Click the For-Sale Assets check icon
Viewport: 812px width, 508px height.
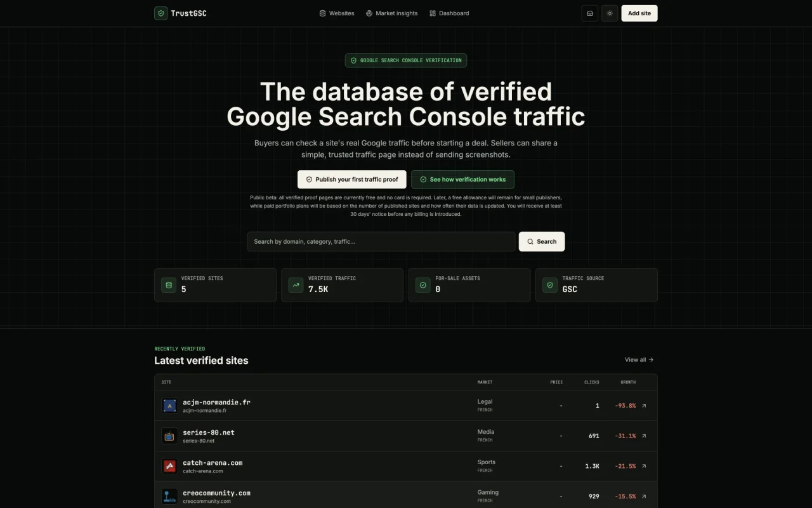tap(423, 285)
